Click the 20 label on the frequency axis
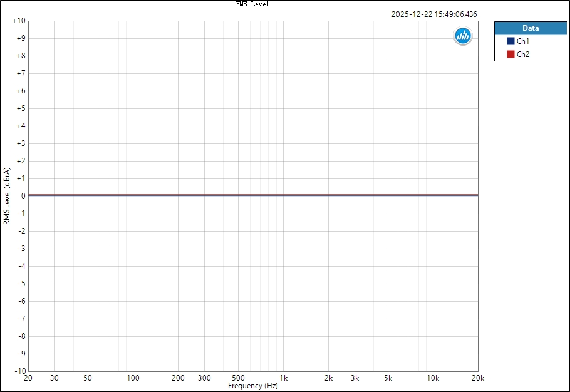 tap(28, 378)
